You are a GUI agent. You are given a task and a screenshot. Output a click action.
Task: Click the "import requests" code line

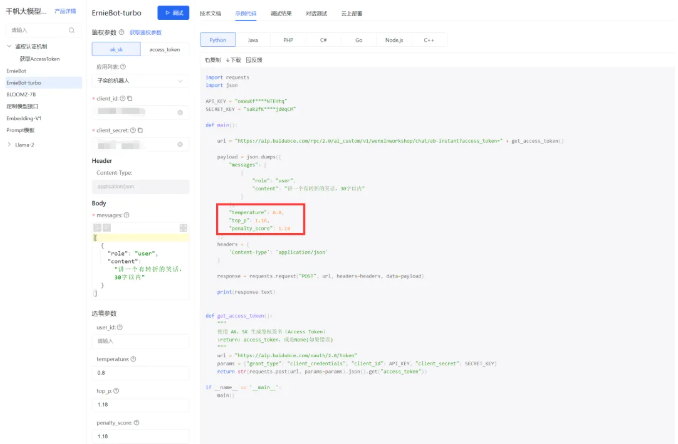point(227,77)
